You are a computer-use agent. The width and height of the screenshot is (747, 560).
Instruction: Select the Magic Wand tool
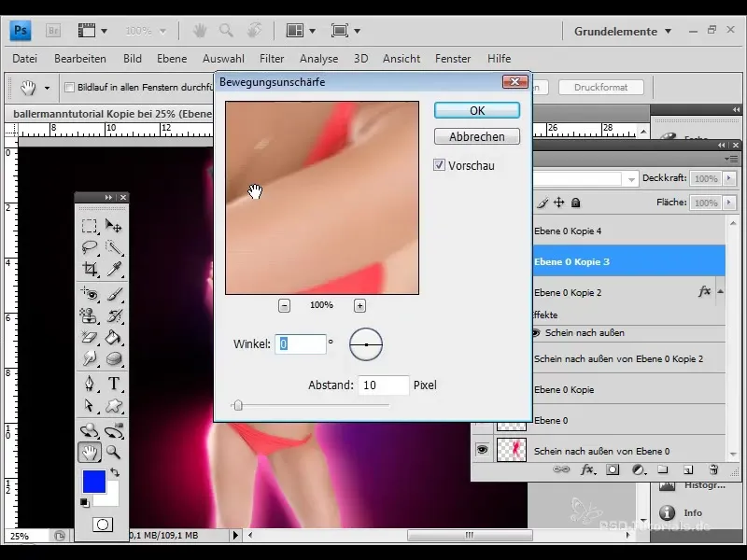(113, 247)
